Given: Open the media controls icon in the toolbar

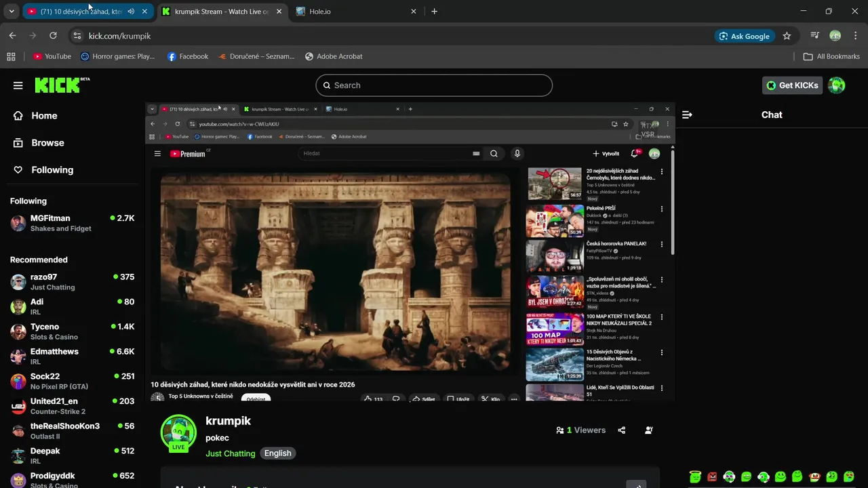Looking at the screenshot, I should click(815, 36).
